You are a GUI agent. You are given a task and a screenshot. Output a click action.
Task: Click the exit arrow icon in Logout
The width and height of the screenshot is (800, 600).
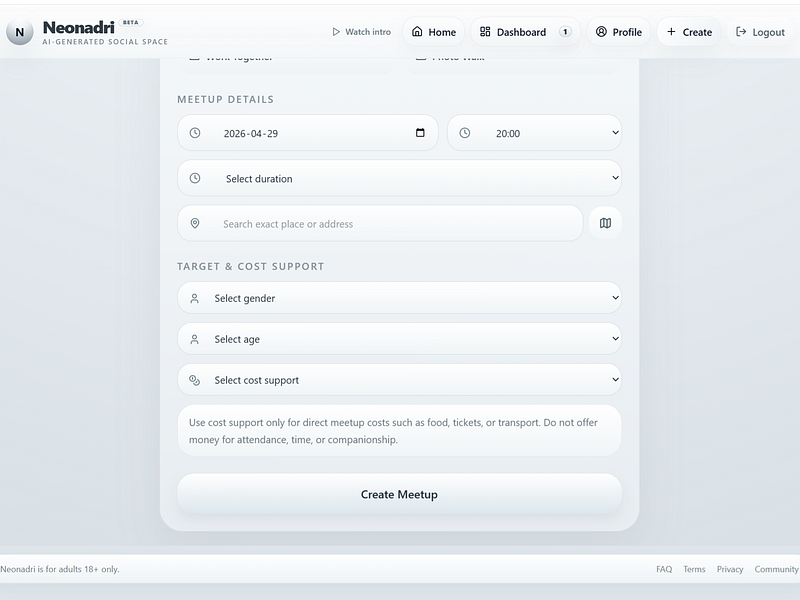[741, 32]
